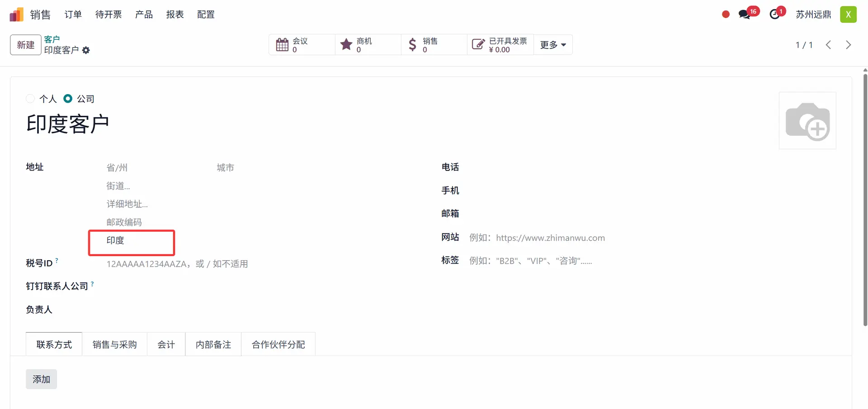
Task: Open the 报表 menu
Action: coord(175,14)
